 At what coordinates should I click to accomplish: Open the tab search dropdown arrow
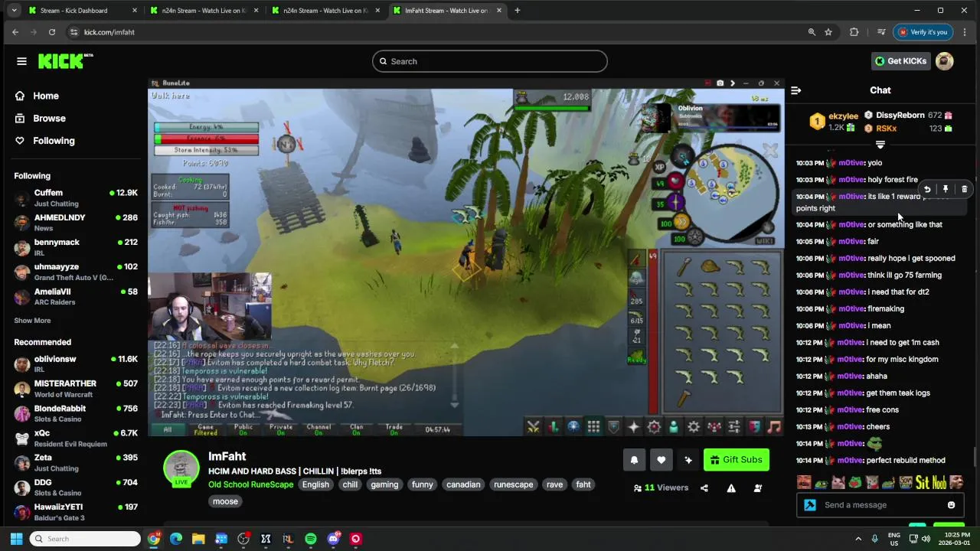14,11
